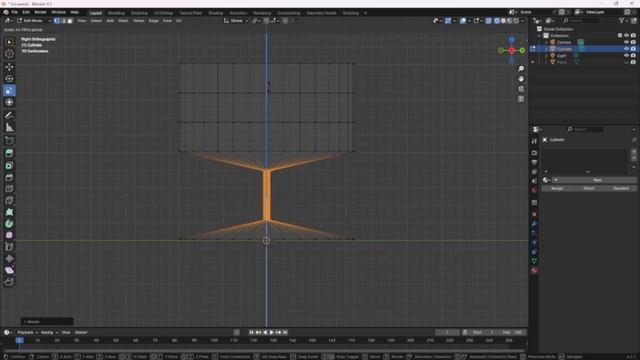This screenshot has height=360, width=640.
Task: Open the Object Data properties tab
Action: coord(534,261)
